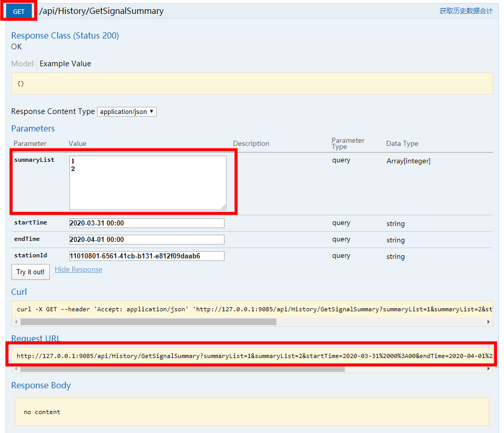Click the Request URL right scroll arrow
Screen dimensions: 504x433
coord(488,369)
